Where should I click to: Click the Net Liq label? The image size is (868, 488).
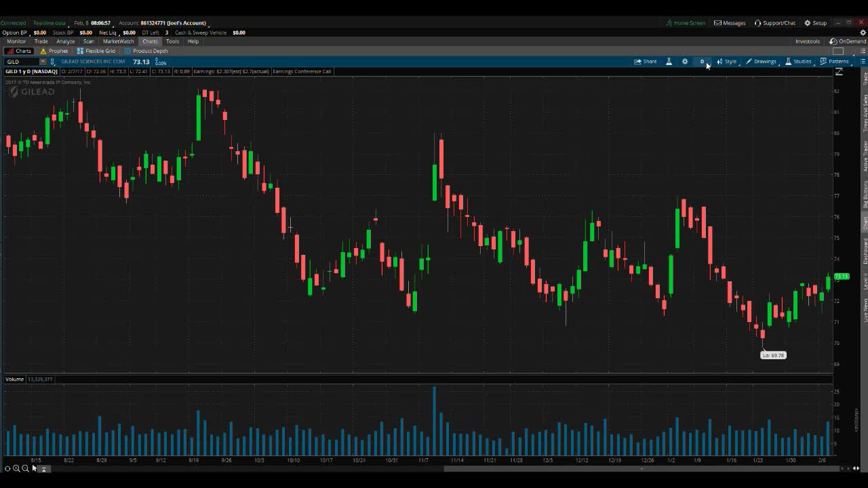tap(107, 33)
